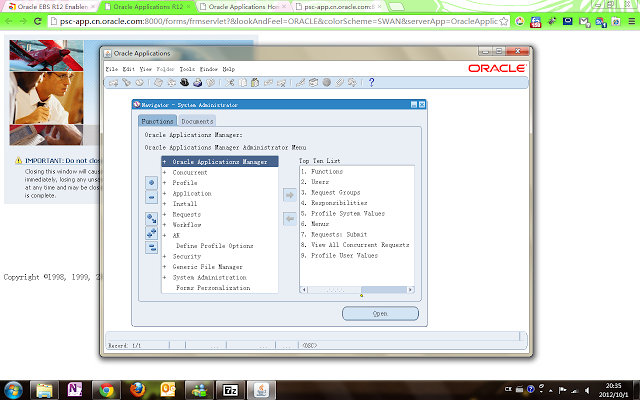Select Forms Personalization in tree
The height and width of the screenshot is (400, 640).
(x=213, y=288)
